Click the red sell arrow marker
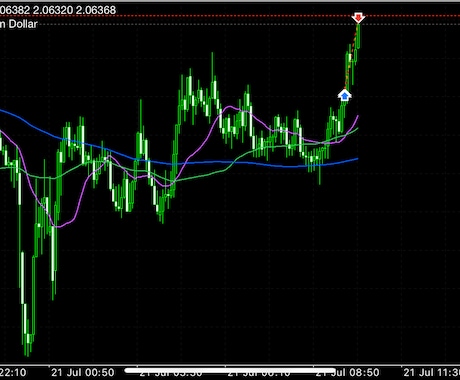Viewport: 460px width, 380px height. coord(358,18)
